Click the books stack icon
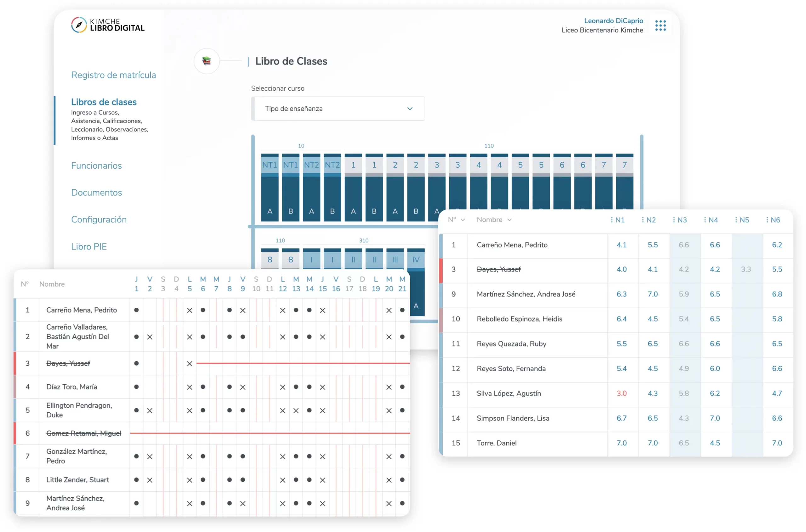 (207, 61)
